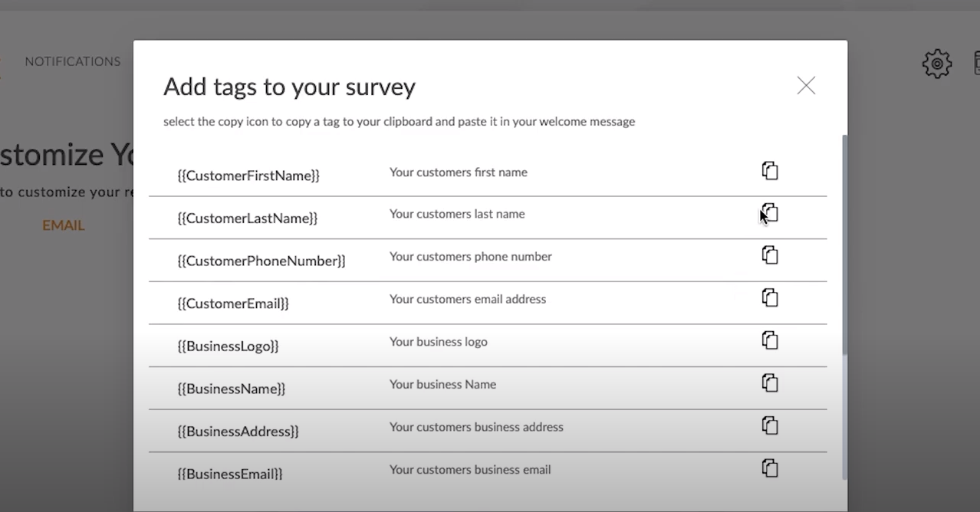The image size is (980, 512).
Task: Close the Add tags dialog
Action: (806, 85)
